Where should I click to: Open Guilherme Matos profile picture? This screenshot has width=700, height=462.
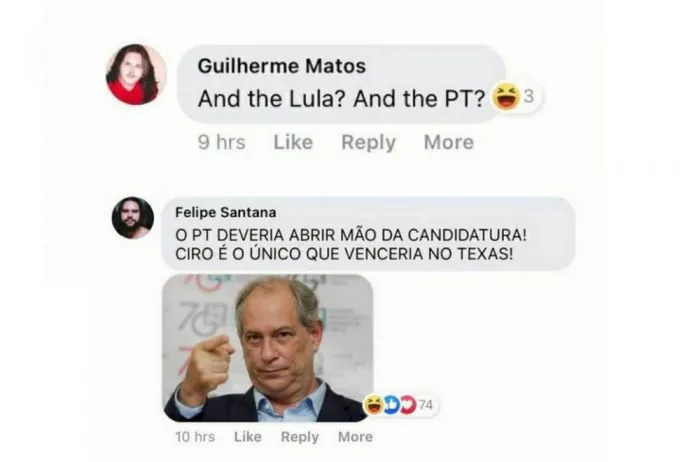[136, 75]
